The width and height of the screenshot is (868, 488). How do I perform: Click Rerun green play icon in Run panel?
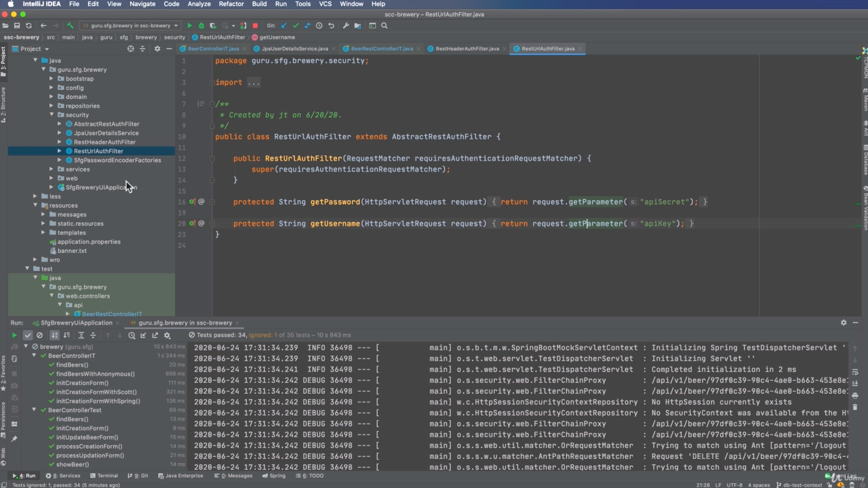(14, 335)
